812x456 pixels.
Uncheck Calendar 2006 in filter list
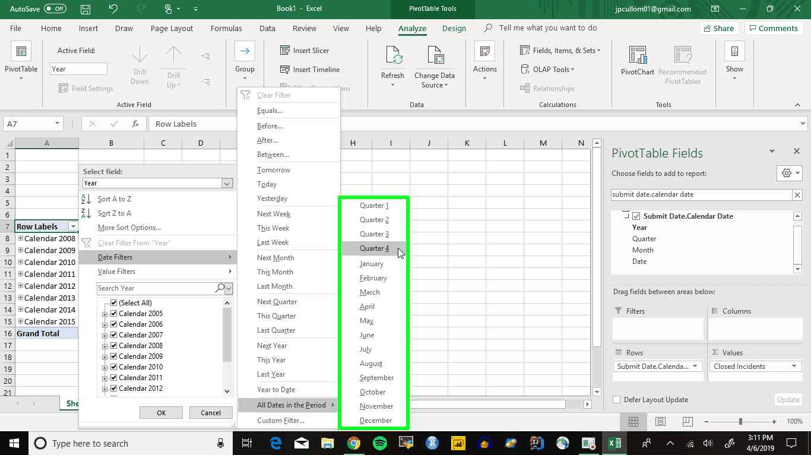pyautogui.click(x=113, y=324)
